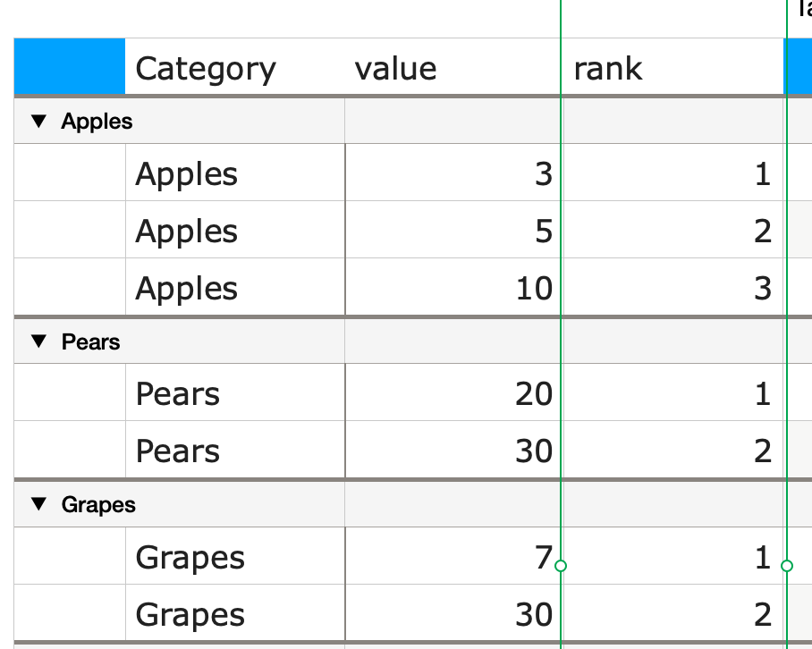Click the blue header corner cell
This screenshot has height=649, width=812.
pos(70,67)
